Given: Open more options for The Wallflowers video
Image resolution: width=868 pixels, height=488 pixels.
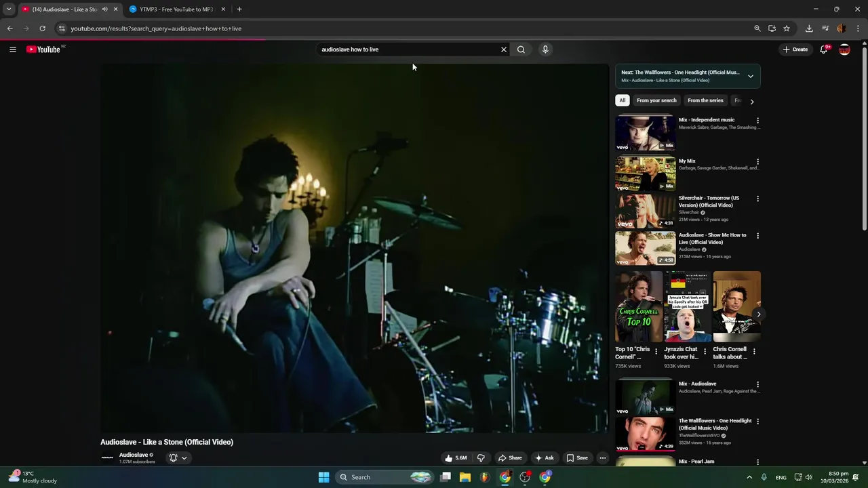Looking at the screenshot, I should pyautogui.click(x=757, y=422).
